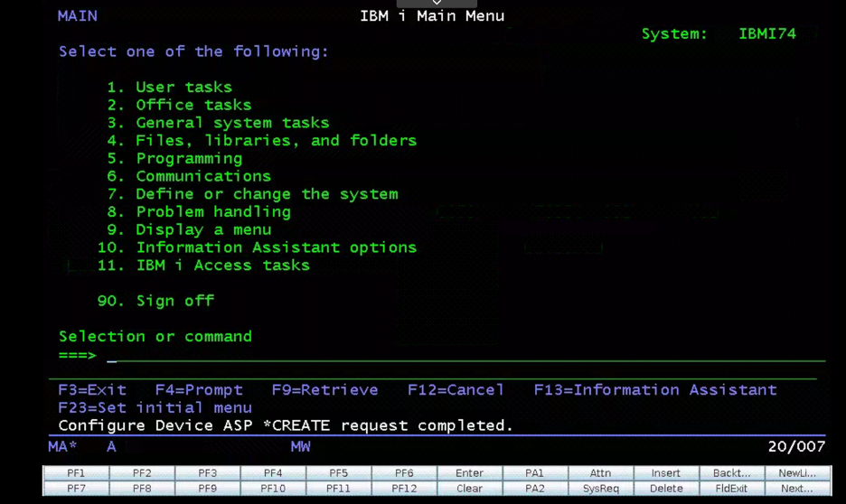Click F23=Set initial menu label
The width and height of the screenshot is (846, 504).
[155, 407]
